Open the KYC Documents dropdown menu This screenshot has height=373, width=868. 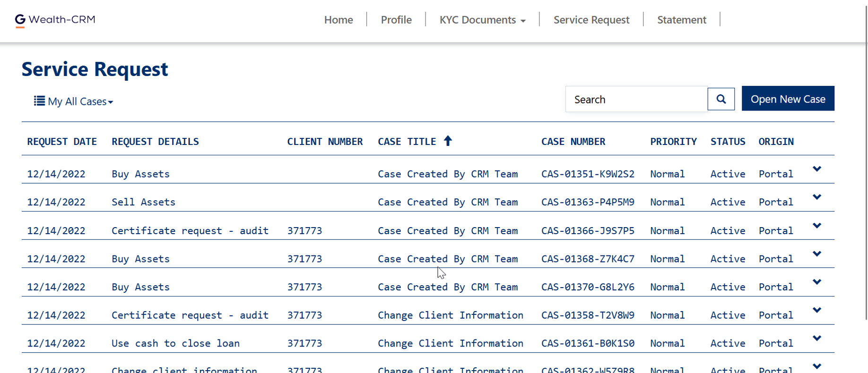point(482,20)
